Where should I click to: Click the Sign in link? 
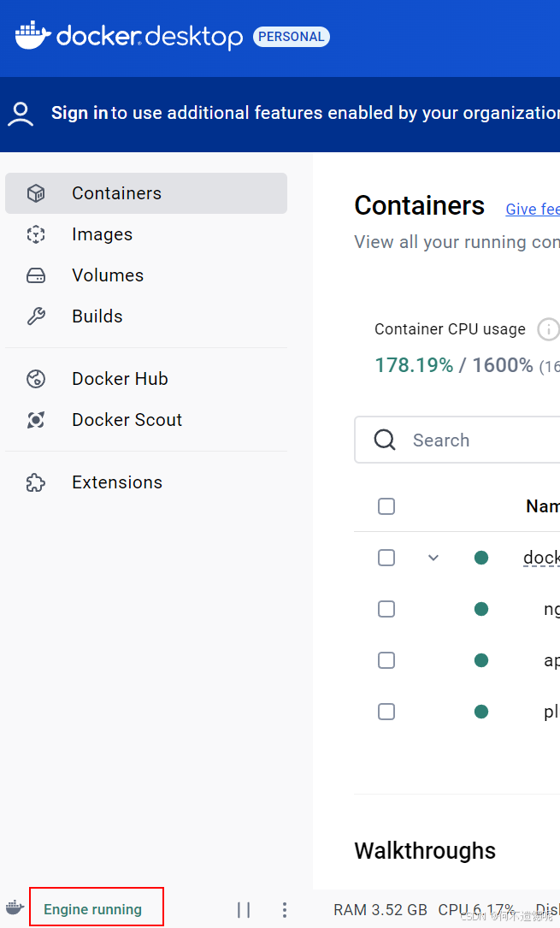coord(80,113)
